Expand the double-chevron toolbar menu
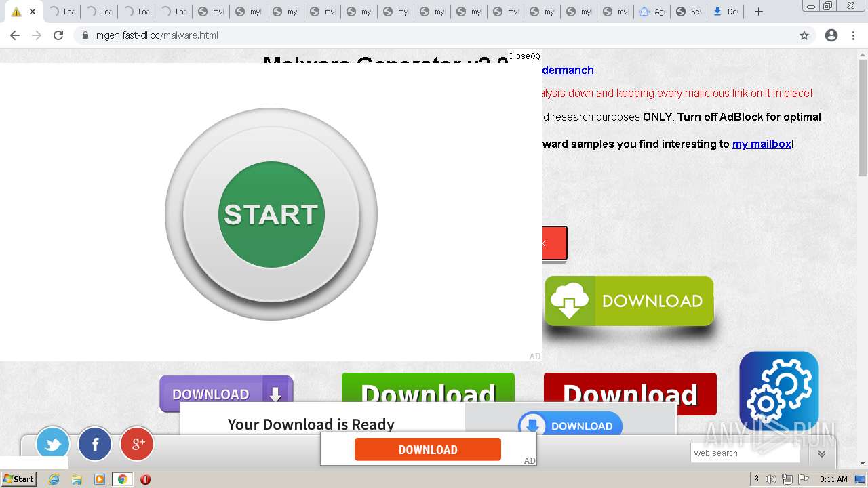The height and width of the screenshot is (488, 868). (x=821, y=453)
